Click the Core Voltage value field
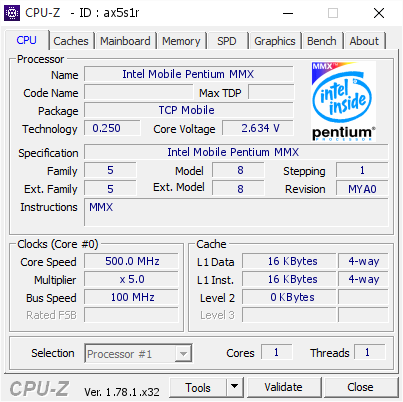The height and width of the screenshot is (402, 403). (258, 128)
